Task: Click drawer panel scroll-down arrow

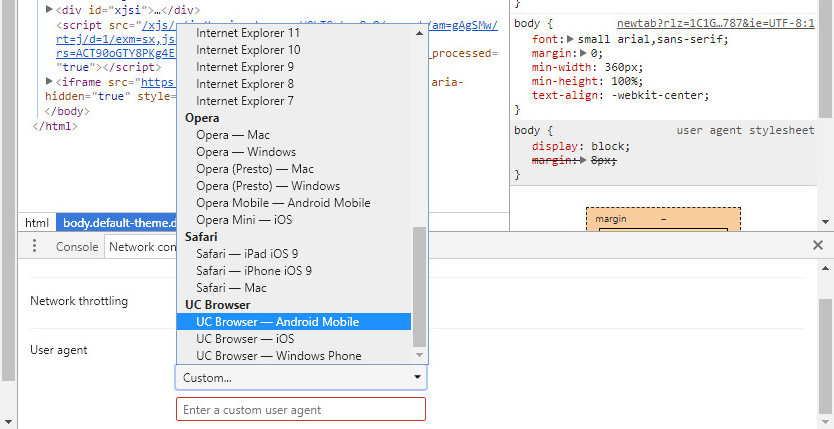Action: coord(825,422)
